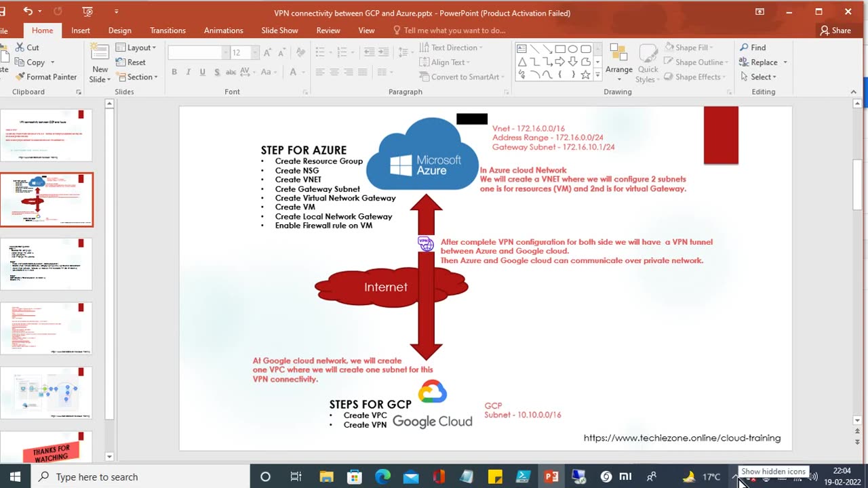The height and width of the screenshot is (488, 868).
Task: Justify text in paragraph group
Action: point(364,72)
